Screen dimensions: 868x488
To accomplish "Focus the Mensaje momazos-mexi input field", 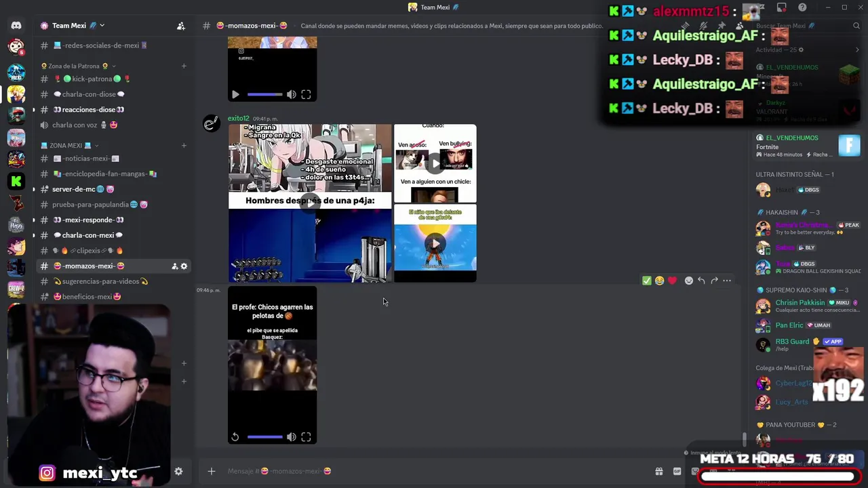I will coord(434,471).
